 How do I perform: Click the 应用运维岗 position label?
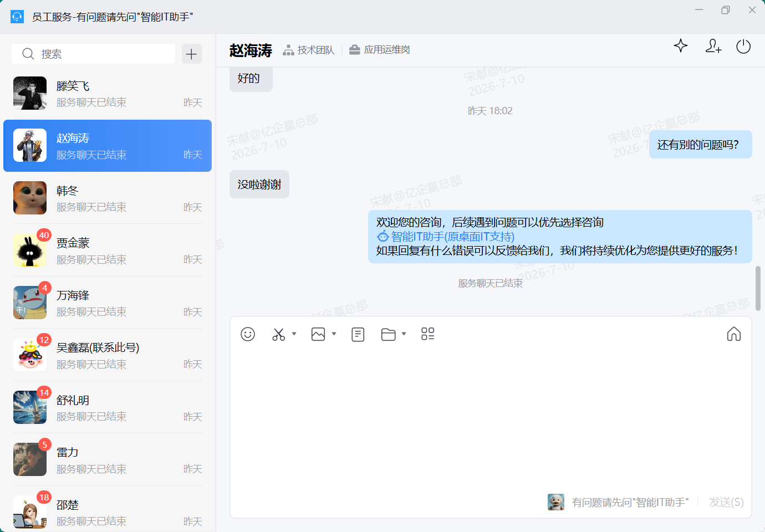point(387,50)
